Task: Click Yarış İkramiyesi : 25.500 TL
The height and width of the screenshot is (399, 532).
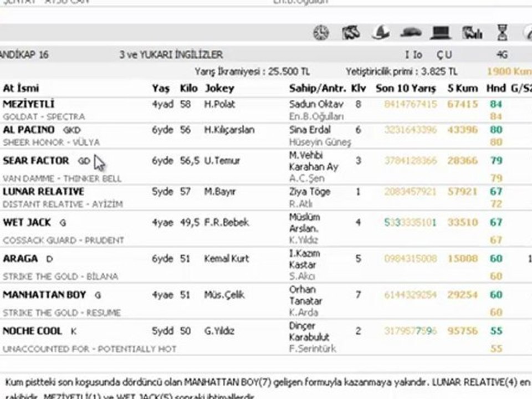Action: tap(252, 72)
